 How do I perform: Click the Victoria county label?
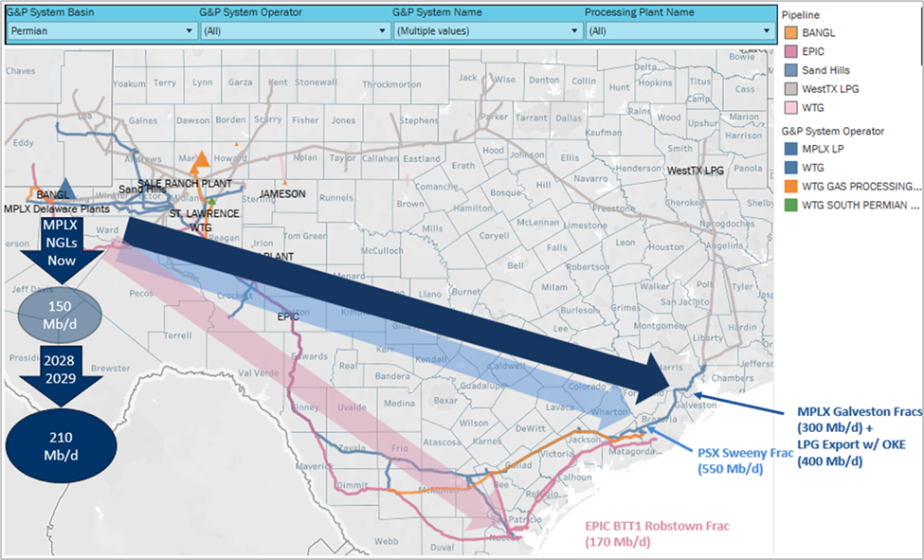(x=557, y=454)
